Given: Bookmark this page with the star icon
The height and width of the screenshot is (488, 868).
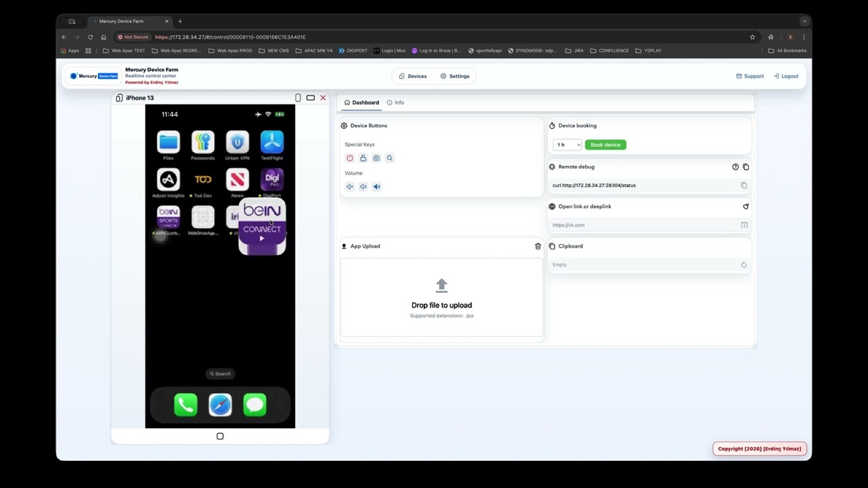Looking at the screenshot, I should pyautogui.click(x=752, y=37).
